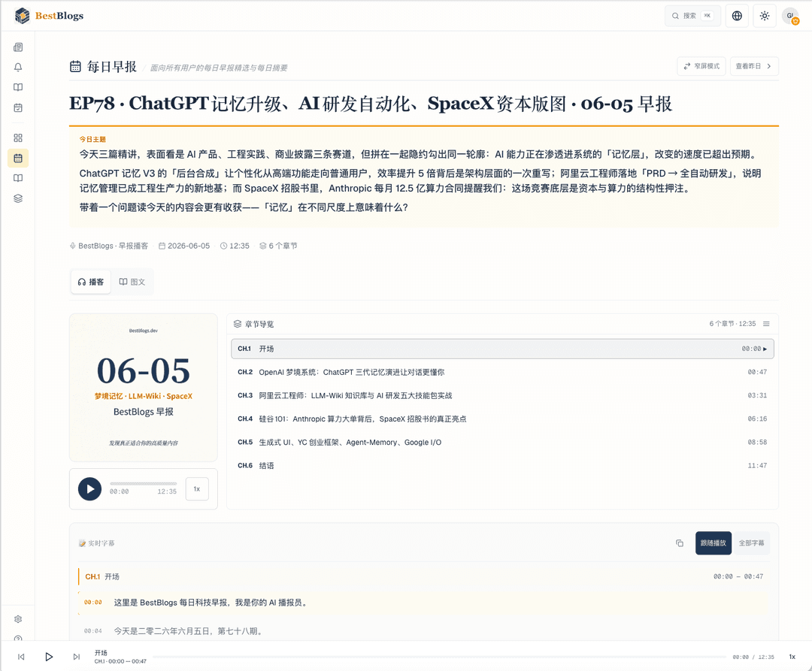This screenshot has height=671, width=812.
Task: Switch to the 图文 tab
Action: click(132, 282)
